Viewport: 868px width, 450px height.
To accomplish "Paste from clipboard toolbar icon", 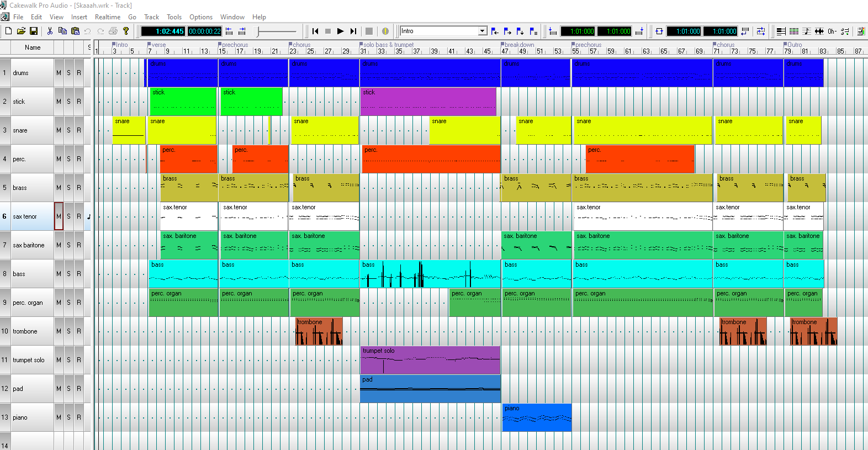I will click(75, 31).
